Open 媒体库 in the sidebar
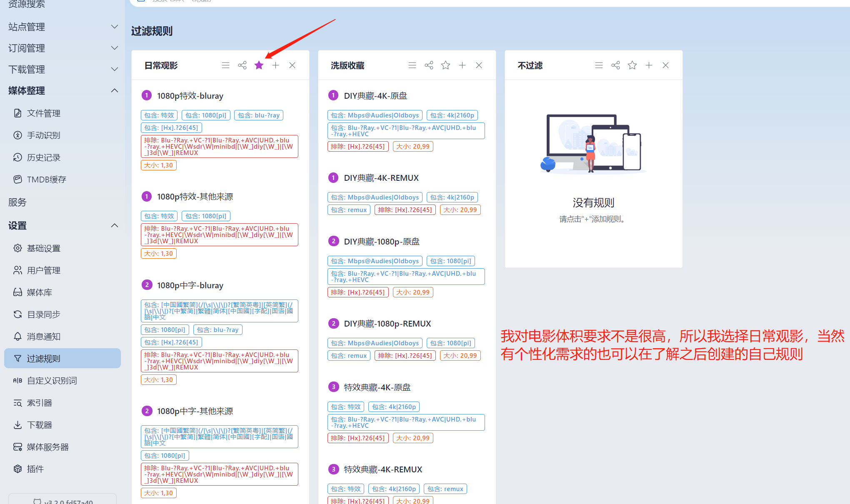Screen dimensions: 850x504 pos(62,292)
